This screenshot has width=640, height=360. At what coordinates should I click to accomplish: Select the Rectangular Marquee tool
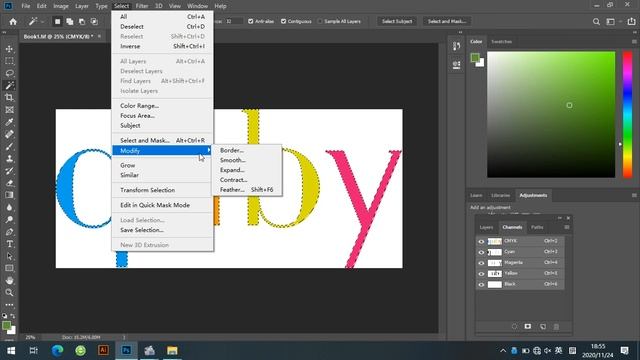9,61
